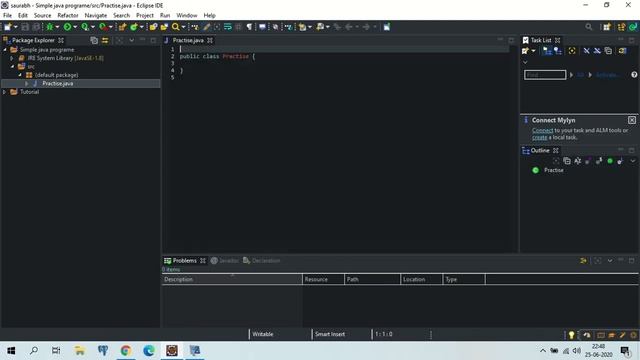Image resolution: width=640 pixels, height=360 pixels.
Task: Click the New Java Package icon
Action: [122, 27]
